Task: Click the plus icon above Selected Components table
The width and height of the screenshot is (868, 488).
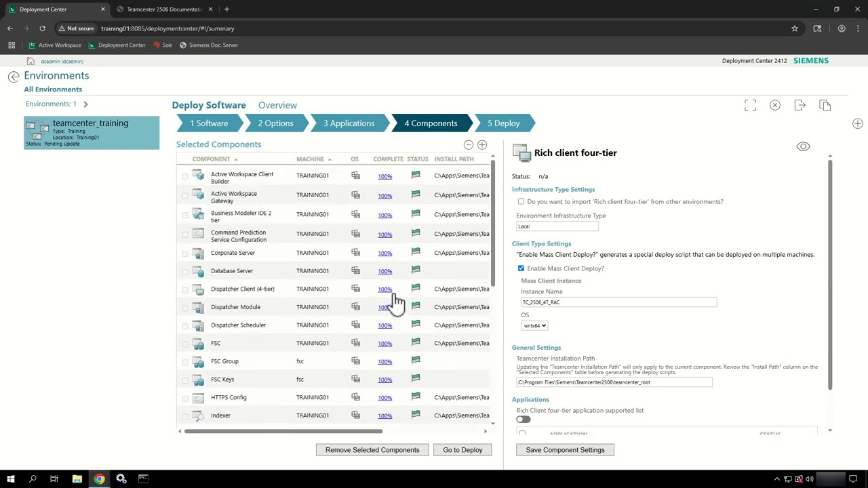Action: click(482, 144)
